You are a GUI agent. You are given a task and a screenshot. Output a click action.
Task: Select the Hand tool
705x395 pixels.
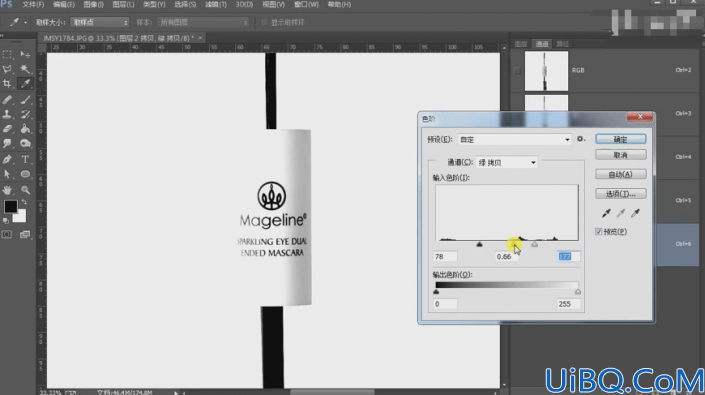pos(7,190)
